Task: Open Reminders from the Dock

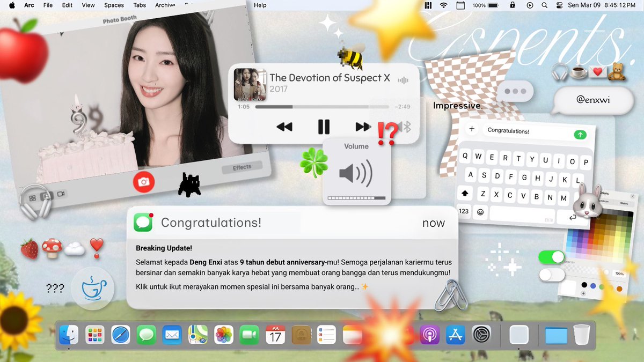Action: coord(326,335)
